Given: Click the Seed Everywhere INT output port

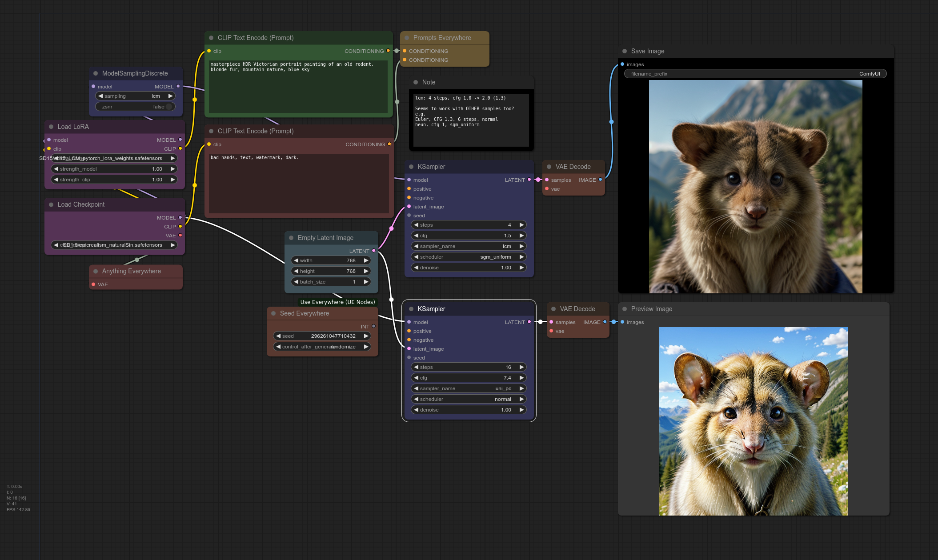Looking at the screenshot, I should (x=373, y=326).
